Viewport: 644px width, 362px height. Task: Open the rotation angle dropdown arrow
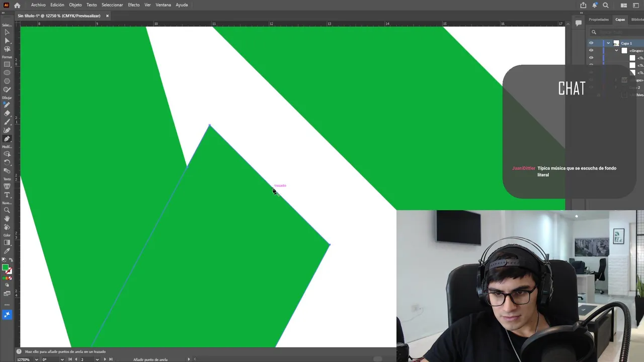62,359
